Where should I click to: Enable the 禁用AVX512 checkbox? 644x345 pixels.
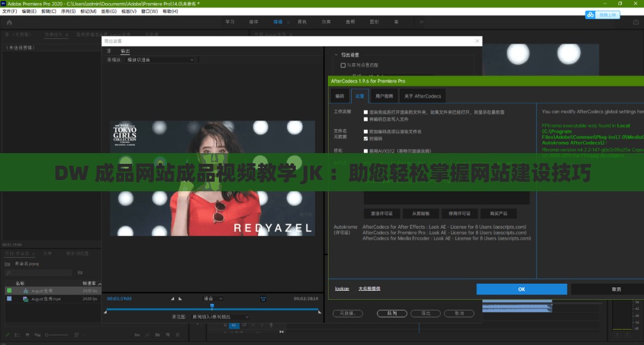(x=365, y=150)
